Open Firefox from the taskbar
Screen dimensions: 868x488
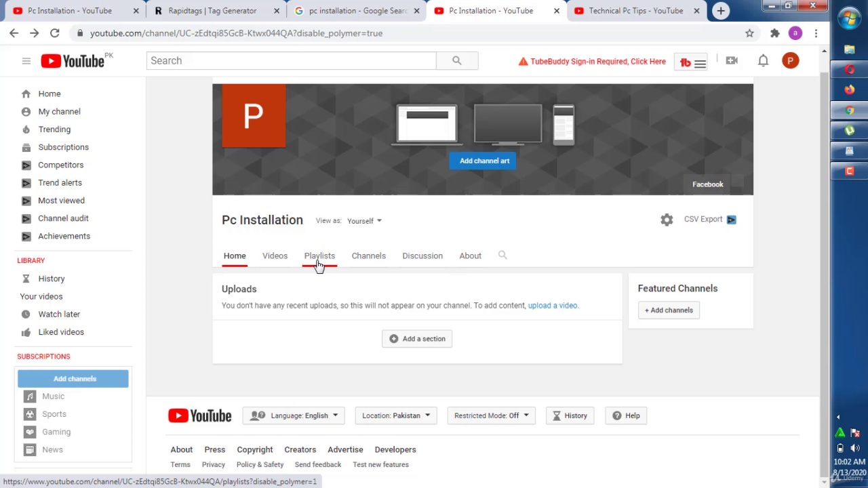(x=849, y=89)
